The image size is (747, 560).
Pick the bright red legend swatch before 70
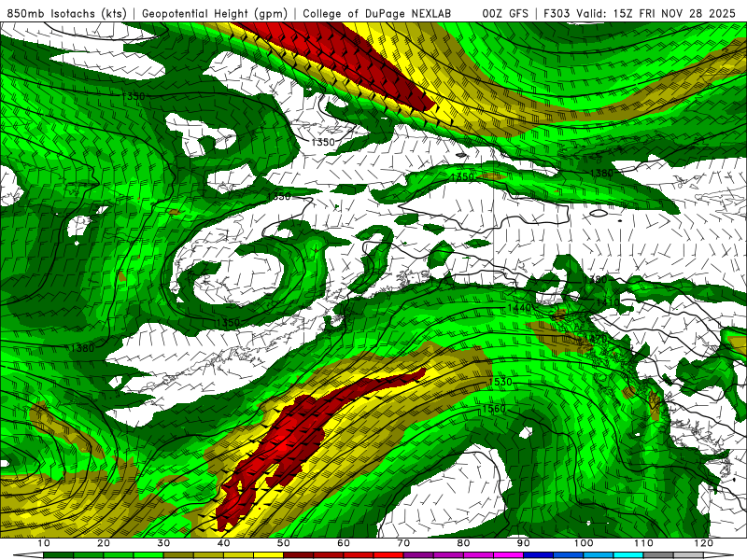[388, 556]
